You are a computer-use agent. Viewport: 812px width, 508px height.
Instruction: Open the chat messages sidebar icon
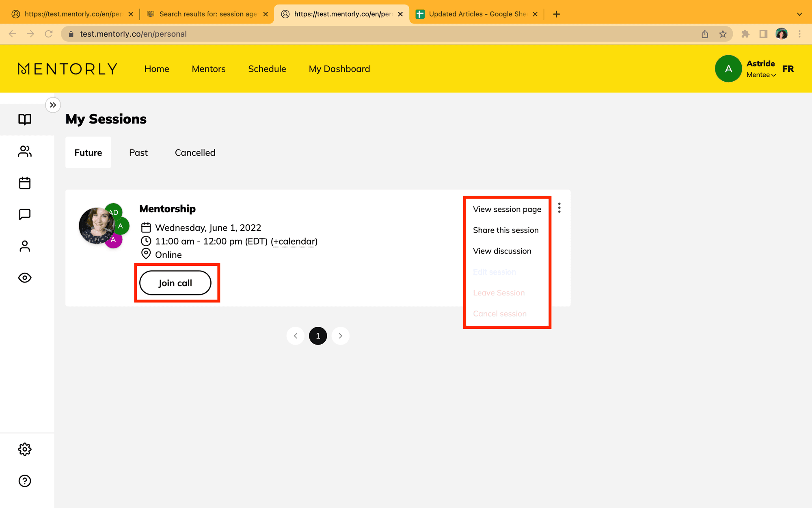[25, 214]
